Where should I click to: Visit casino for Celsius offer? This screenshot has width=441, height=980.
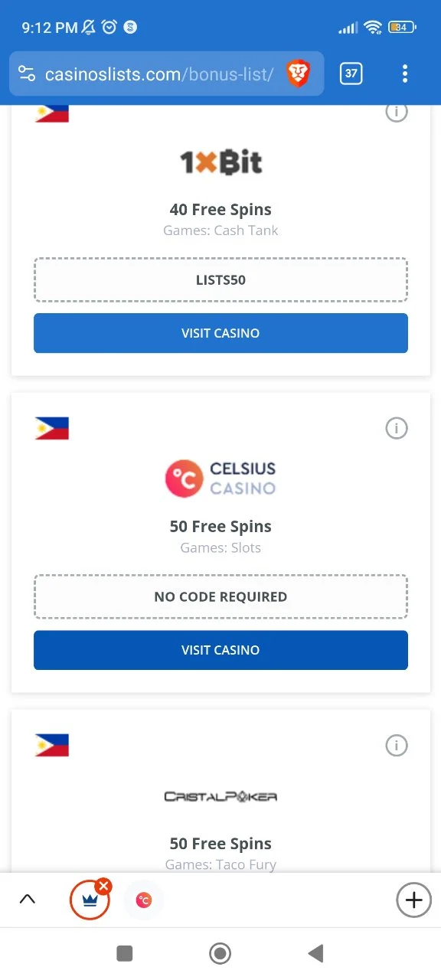pos(220,650)
